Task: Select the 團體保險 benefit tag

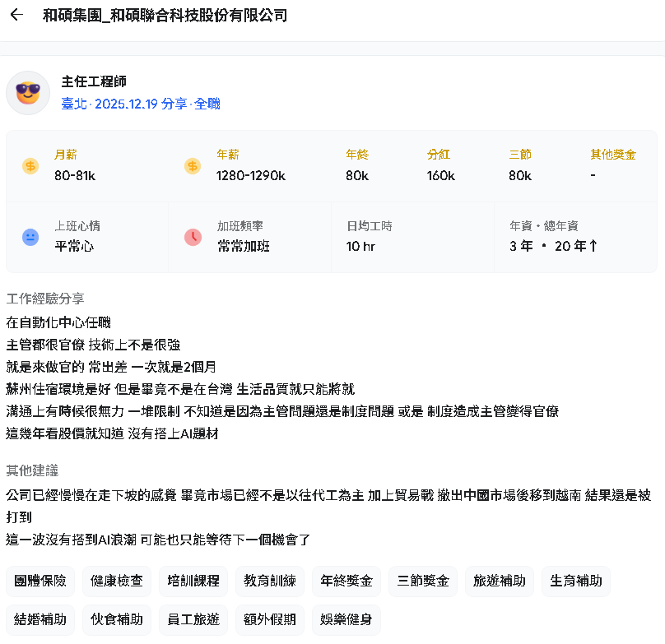Action: (x=40, y=581)
